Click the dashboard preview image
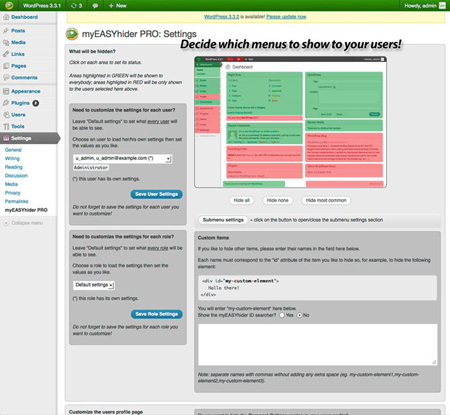 (x=290, y=122)
